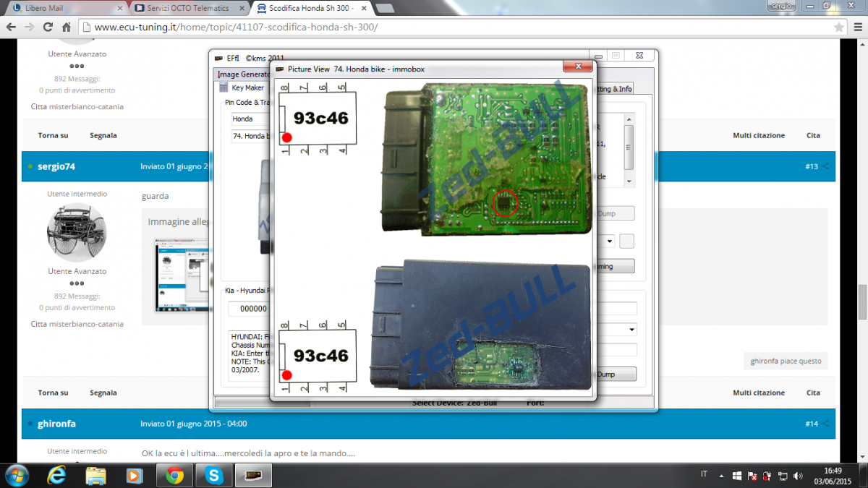Click the 'sergio' Chrome profile button
Viewport: 868px width, 488px height.
pos(781,6)
